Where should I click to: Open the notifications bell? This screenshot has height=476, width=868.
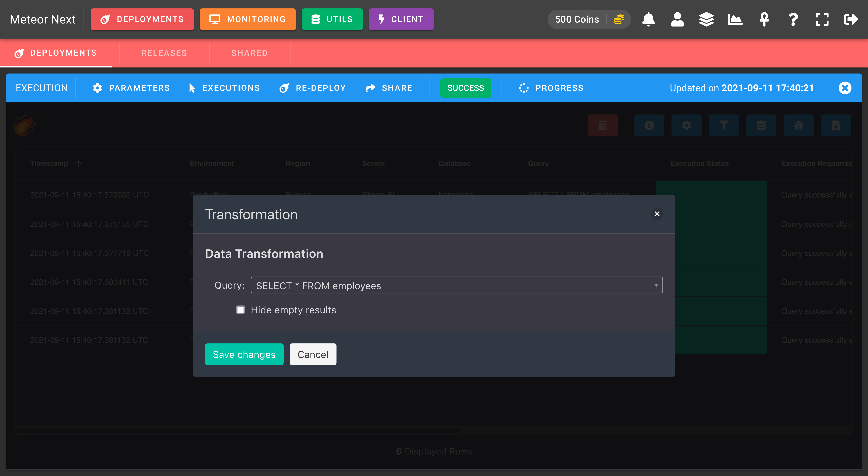[x=648, y=20]
